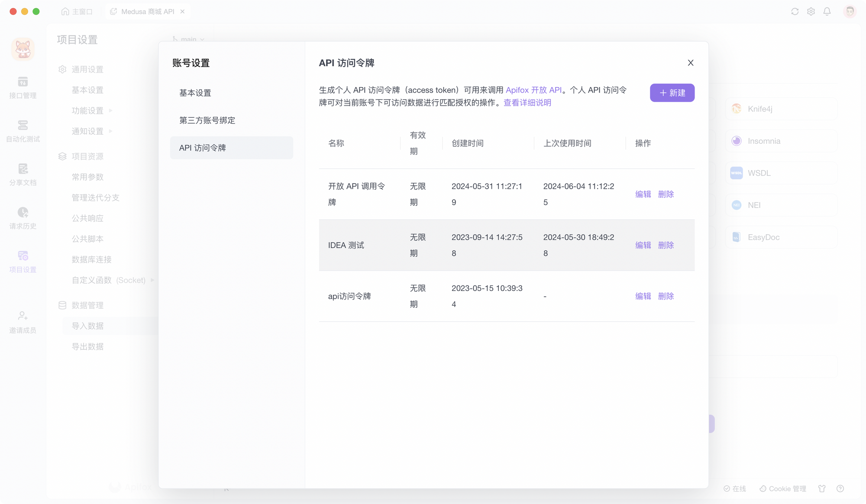
Task: Select 常用参数 in project resources
Action: click(87, 177)
